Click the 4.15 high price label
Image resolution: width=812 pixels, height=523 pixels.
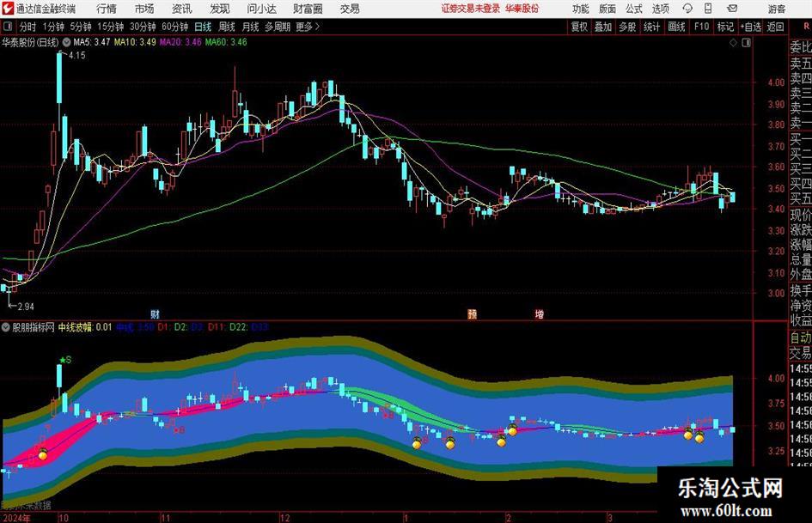tap(76, 55)
